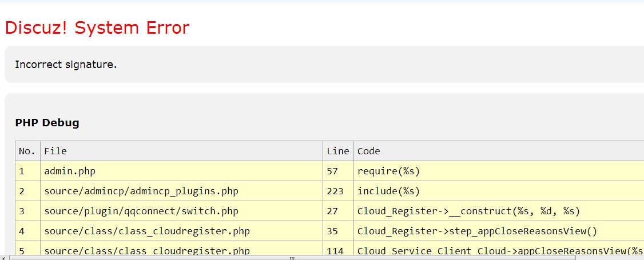This screenshot has width=644, height=260.
Task: Click the "Discuz! System Error" heading
Action: (x=97, y=27)
